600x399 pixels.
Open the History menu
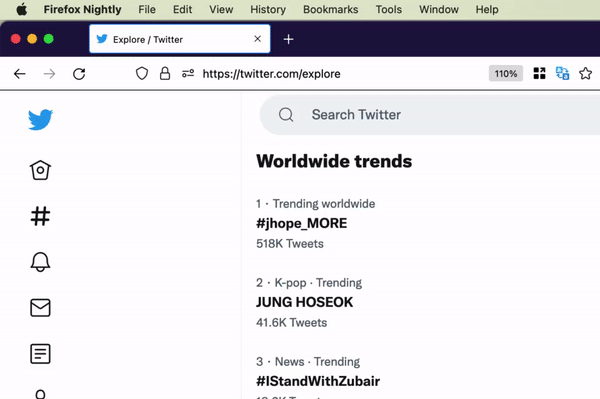pos(268,9)
